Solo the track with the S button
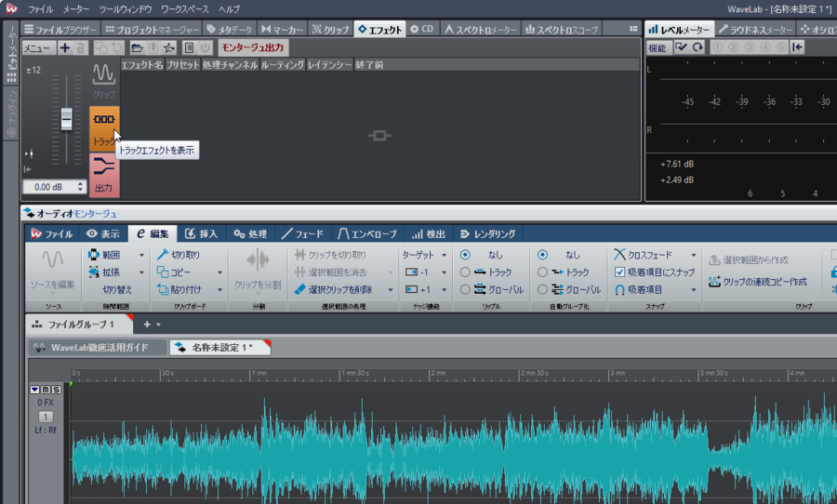 pos(56,390)
